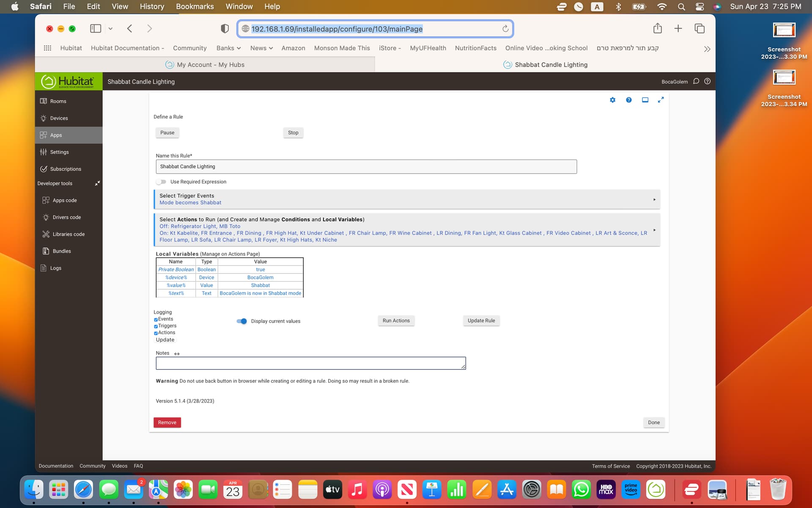The width and height of the screenshot is (812, 508).
Task: Open Safari's sidebar panel icon
Action: click(x=96, y=28)
